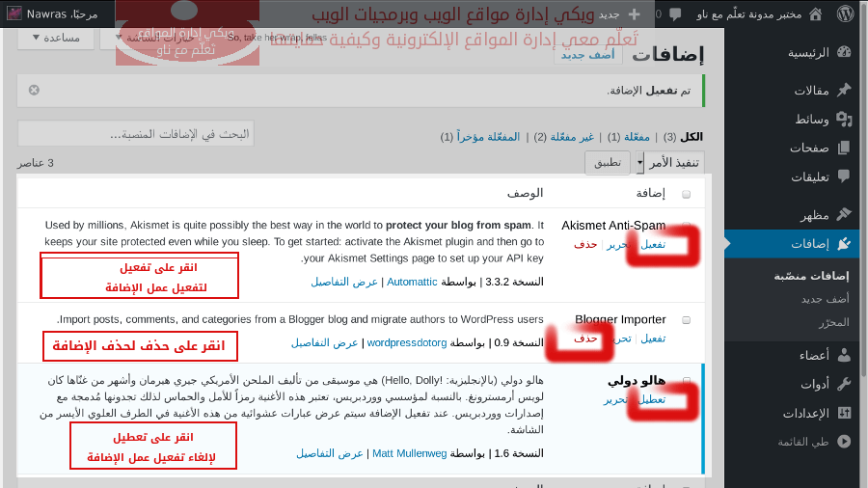The width and height of the screenshot is (868, 488).
Task: Click the Apply (تطبيق) button
Action: 608,162
